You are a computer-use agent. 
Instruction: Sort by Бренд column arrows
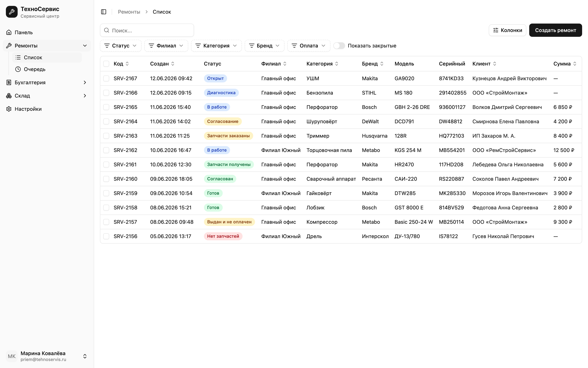[382, 63]
